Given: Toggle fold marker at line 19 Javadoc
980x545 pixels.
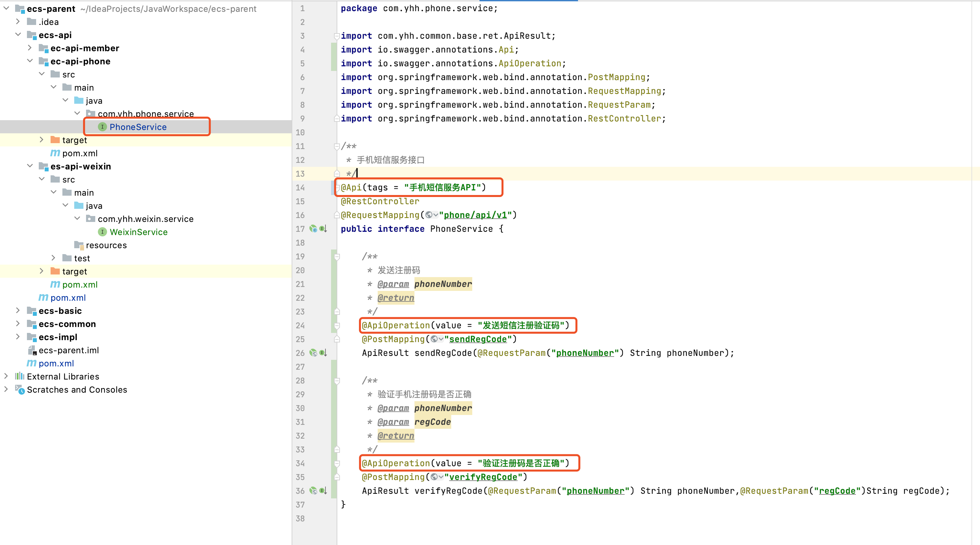Looking at the screenshot, I should (337, 257).
